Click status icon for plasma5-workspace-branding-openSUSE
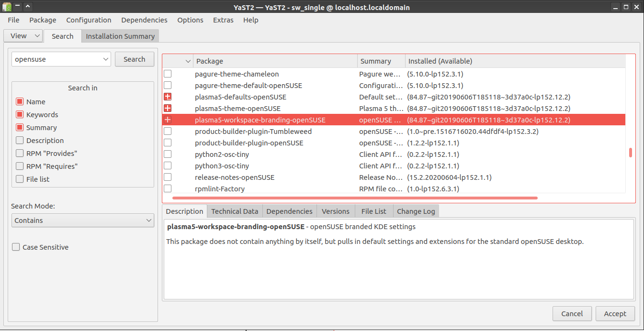 tap(168, 120)
